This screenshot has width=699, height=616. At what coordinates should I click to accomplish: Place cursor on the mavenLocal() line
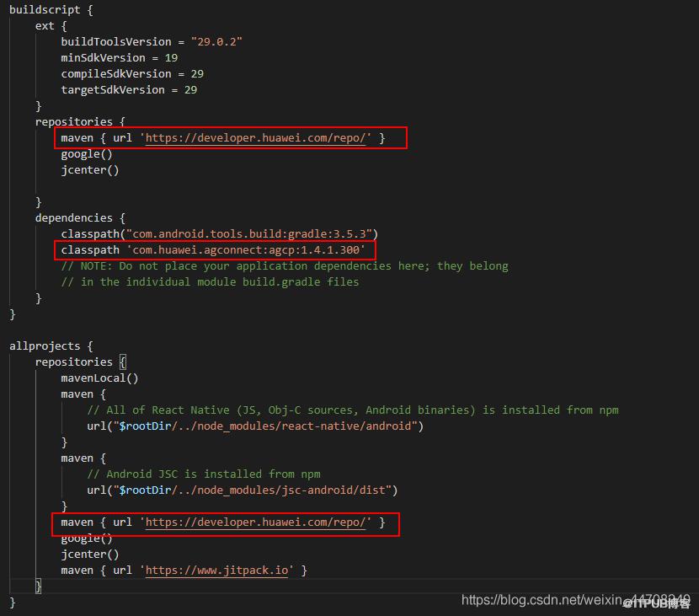(99, 378)
